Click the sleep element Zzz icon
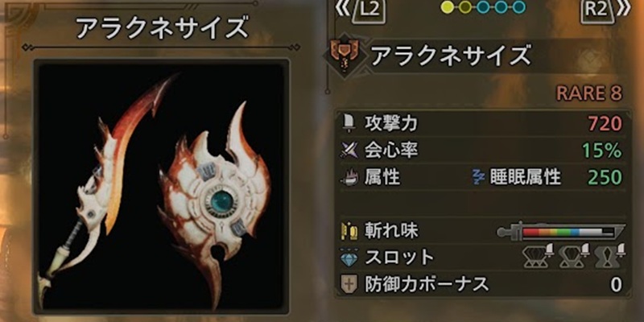644x322 pixels. point(479,177)
